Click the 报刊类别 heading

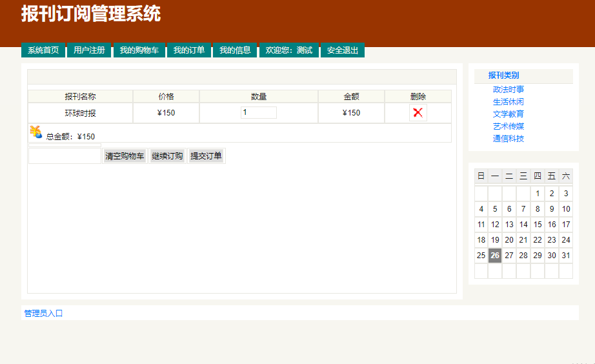[503, 75]
